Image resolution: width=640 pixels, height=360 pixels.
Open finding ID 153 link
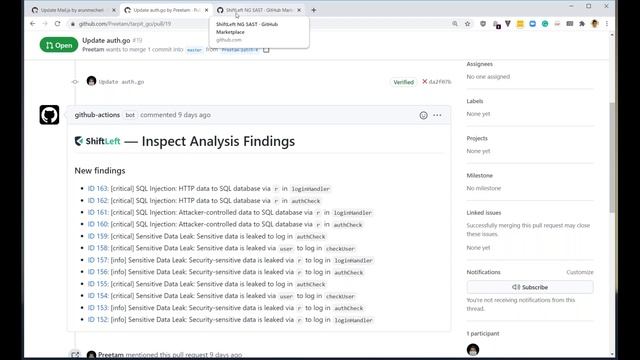(98, 308)
